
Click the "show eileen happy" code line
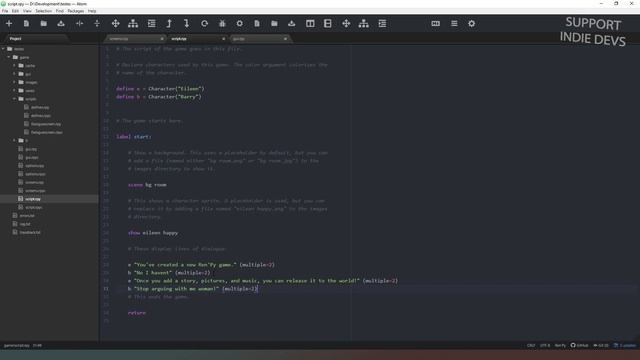153,233
